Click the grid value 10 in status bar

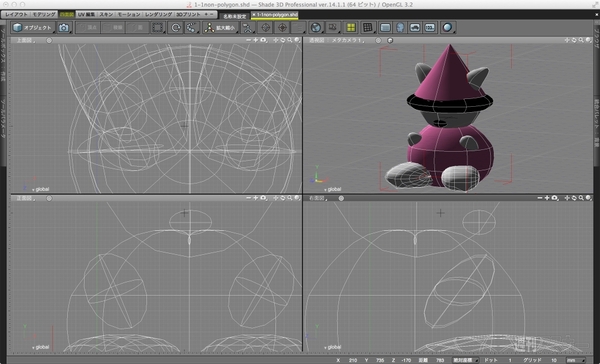click(x=554, y=360)
